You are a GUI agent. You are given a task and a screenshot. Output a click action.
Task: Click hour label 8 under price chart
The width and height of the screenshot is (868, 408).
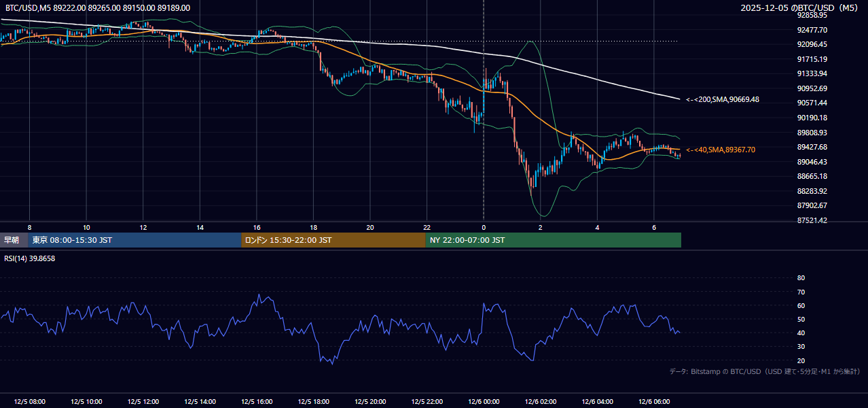(x=29, y=227)
